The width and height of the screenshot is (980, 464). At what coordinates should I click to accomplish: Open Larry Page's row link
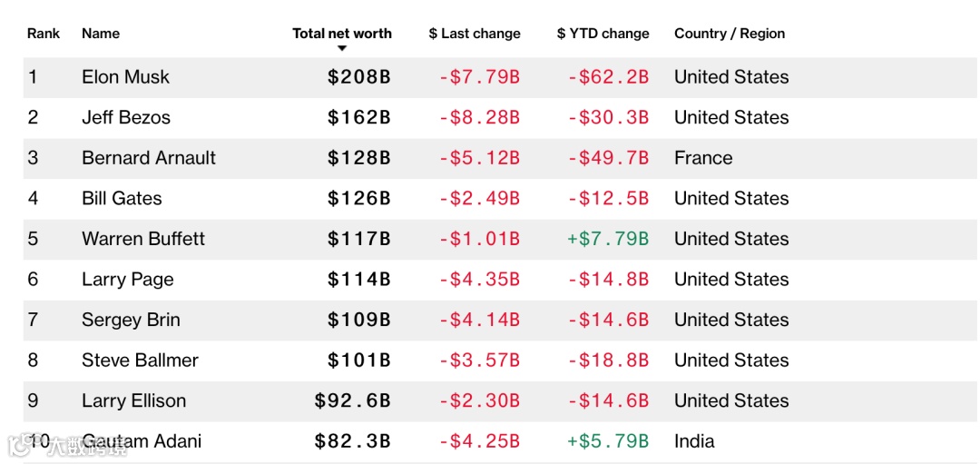tap(127, 280)
